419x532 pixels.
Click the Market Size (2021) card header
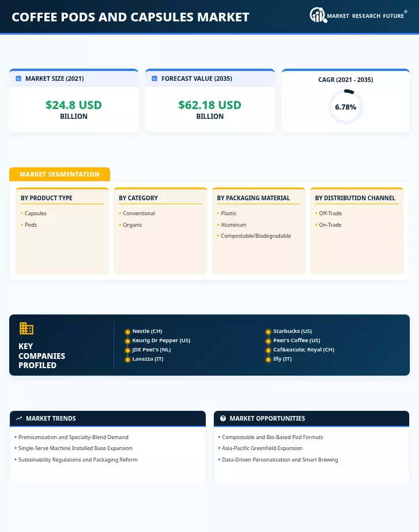click(x=74, y=78)
